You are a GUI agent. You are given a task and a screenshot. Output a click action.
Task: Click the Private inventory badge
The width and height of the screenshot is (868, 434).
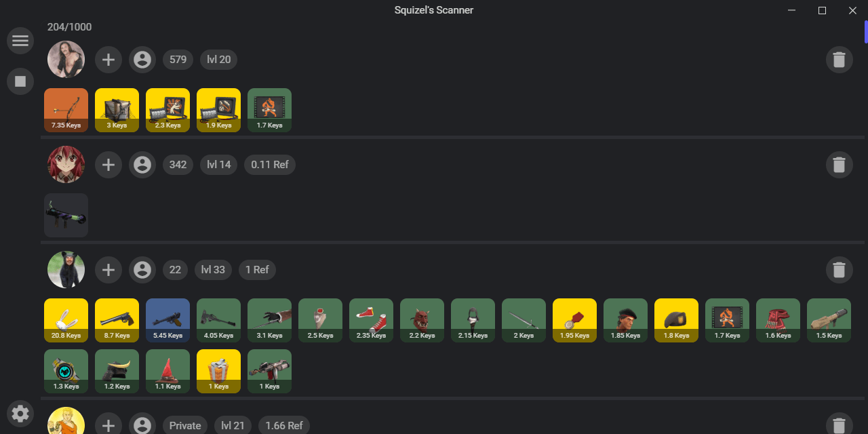click(184, 425)
